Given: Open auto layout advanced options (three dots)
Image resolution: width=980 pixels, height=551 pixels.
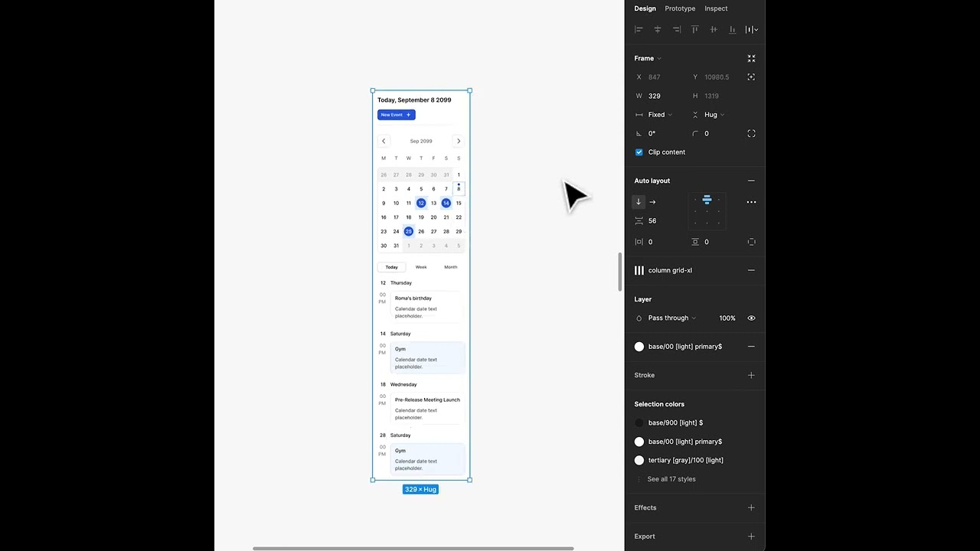Looking at the screenshot, I should 751,202.
